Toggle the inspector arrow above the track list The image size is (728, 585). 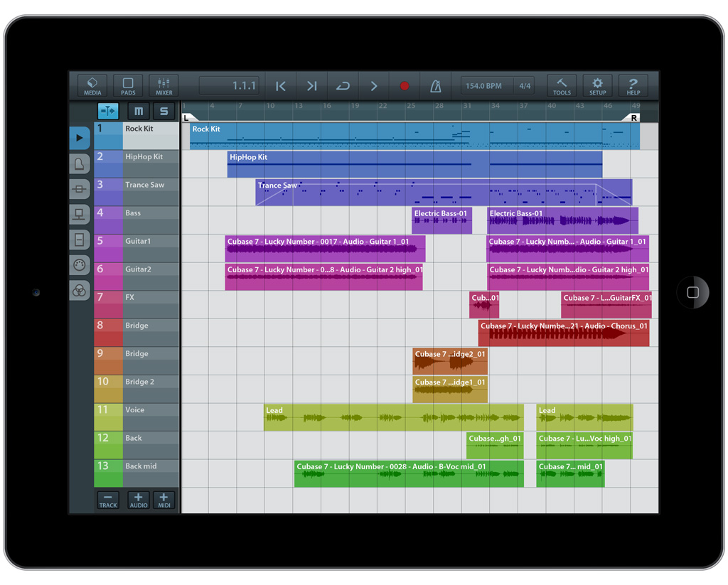[x=108, y=111]
